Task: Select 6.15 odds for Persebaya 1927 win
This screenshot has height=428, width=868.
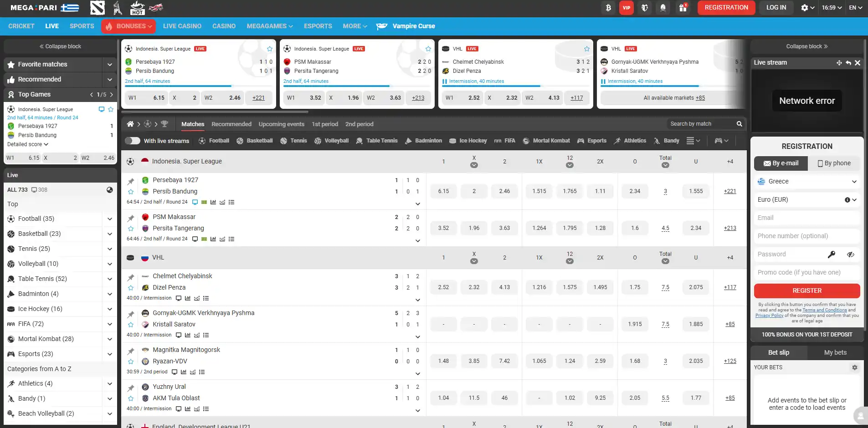Action: click(x=443, y=192)
